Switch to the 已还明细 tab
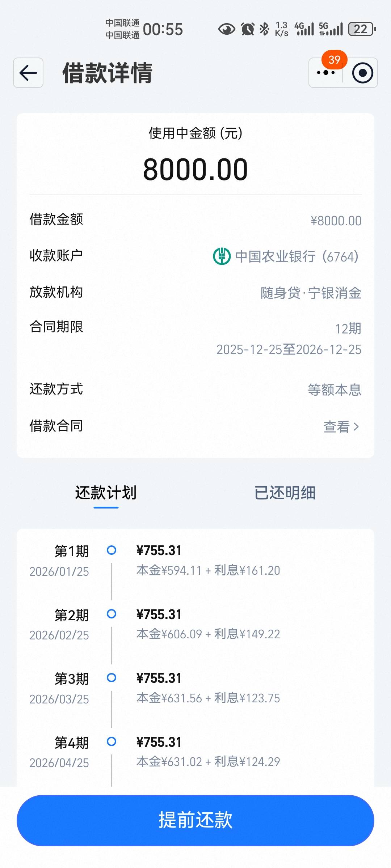The height and width of the screenshot is (868, 391). click(285, 493)
